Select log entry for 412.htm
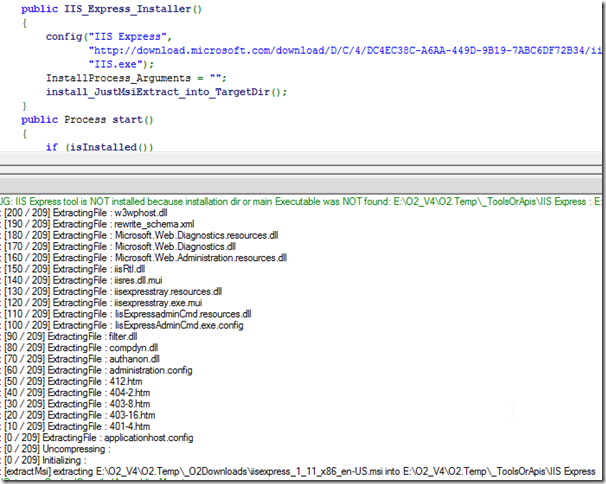Image resolution: width=606 pixels, height=484 pixels. pyautogui.click(x=73, y=381)
